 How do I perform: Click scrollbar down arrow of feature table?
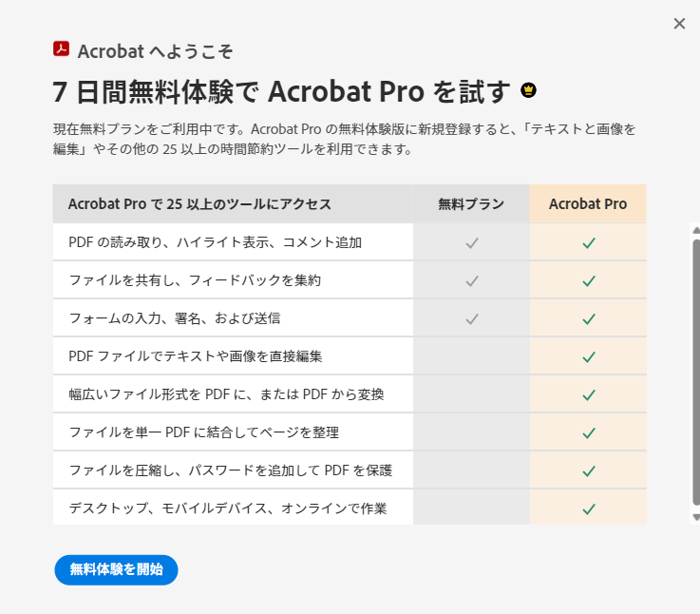[x=696, y=517]
